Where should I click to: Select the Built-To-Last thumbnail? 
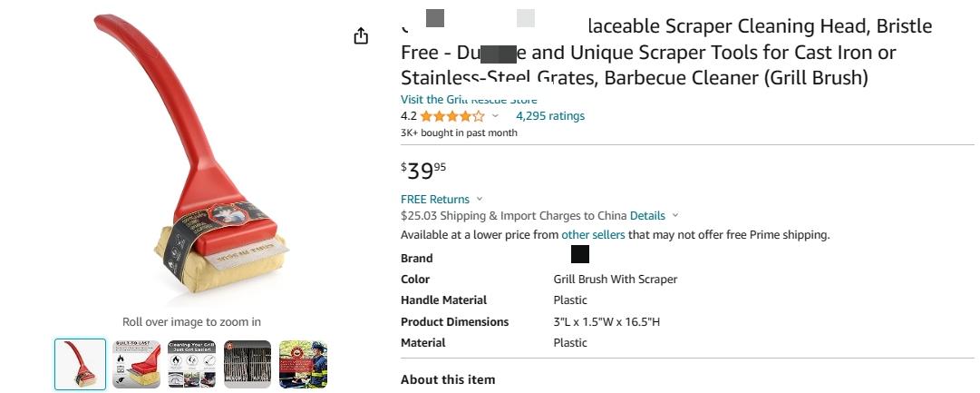point(136,364)
